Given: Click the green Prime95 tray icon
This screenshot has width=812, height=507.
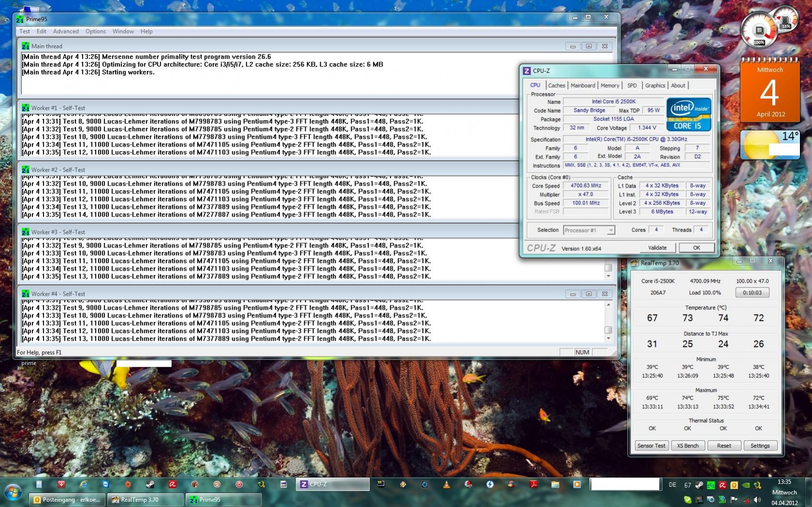Looking at the screenshot, I should (711, 485).
